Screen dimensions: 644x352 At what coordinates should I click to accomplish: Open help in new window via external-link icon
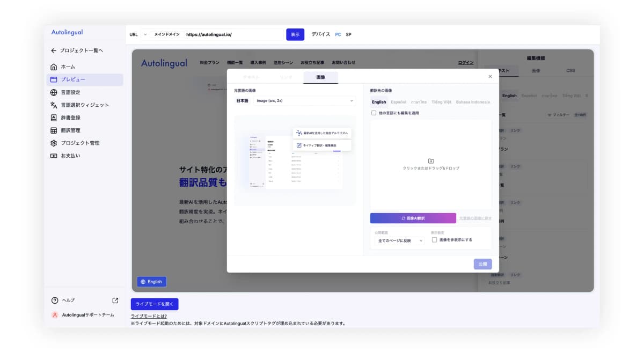point(115,300)
